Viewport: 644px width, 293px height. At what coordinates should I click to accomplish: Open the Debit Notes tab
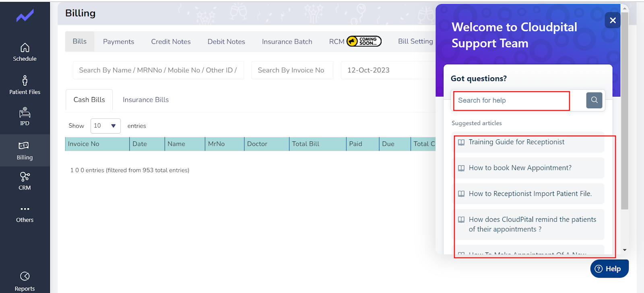coord(226,41)
